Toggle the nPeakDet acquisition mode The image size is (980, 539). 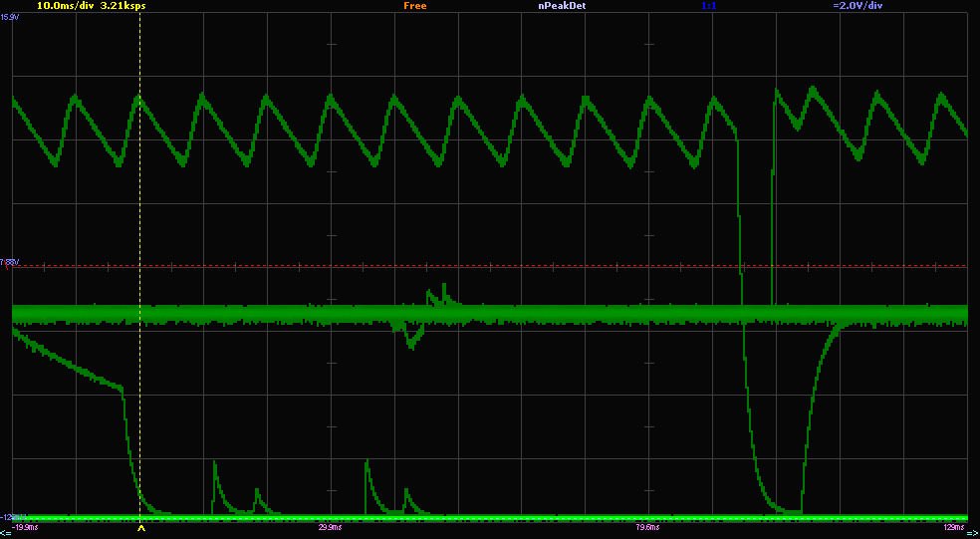coord(561,6)
